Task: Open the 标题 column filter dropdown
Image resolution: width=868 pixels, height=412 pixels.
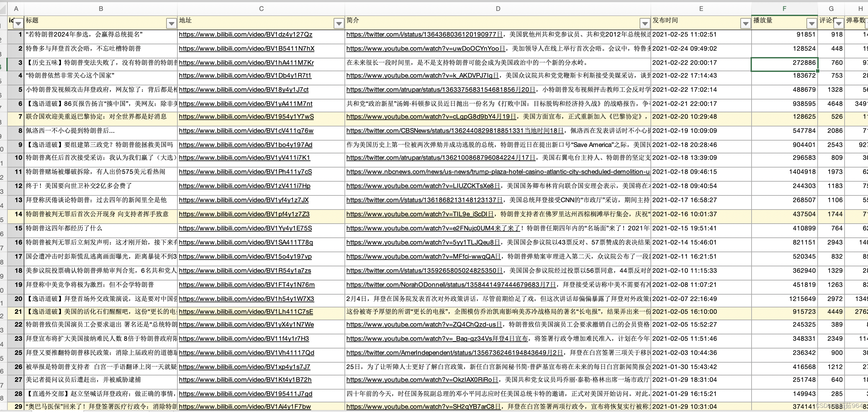Action: pyautogui.click(x=172, y=23)
